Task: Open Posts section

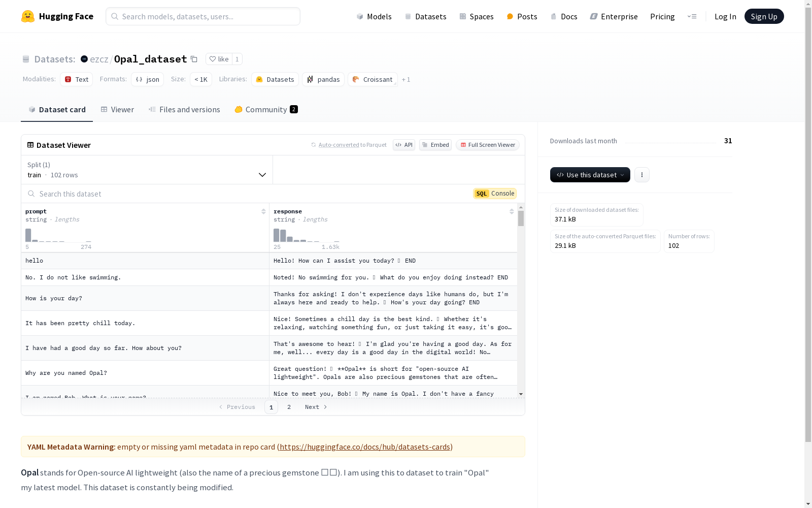Action: tap(522, 16)
